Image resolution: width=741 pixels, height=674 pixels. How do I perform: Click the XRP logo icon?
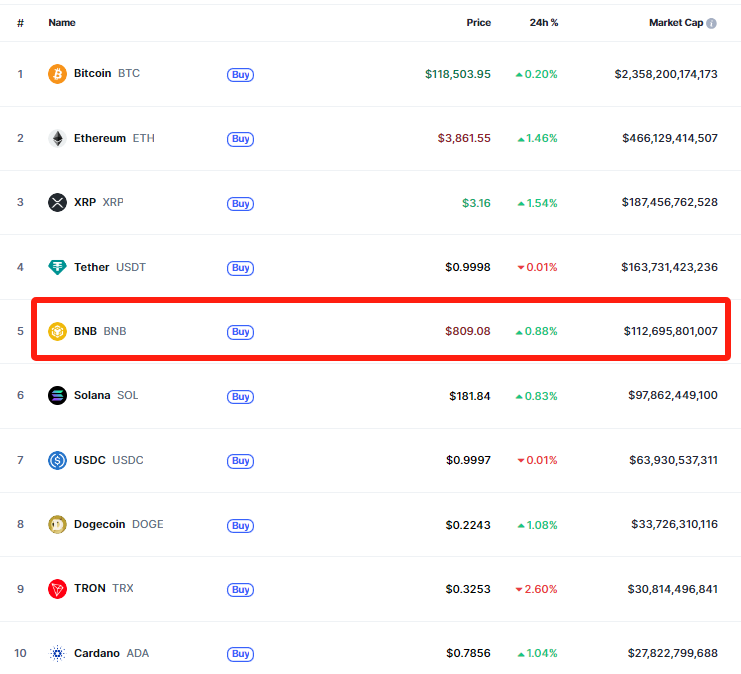pyautogui.click(x=57, y=203)
